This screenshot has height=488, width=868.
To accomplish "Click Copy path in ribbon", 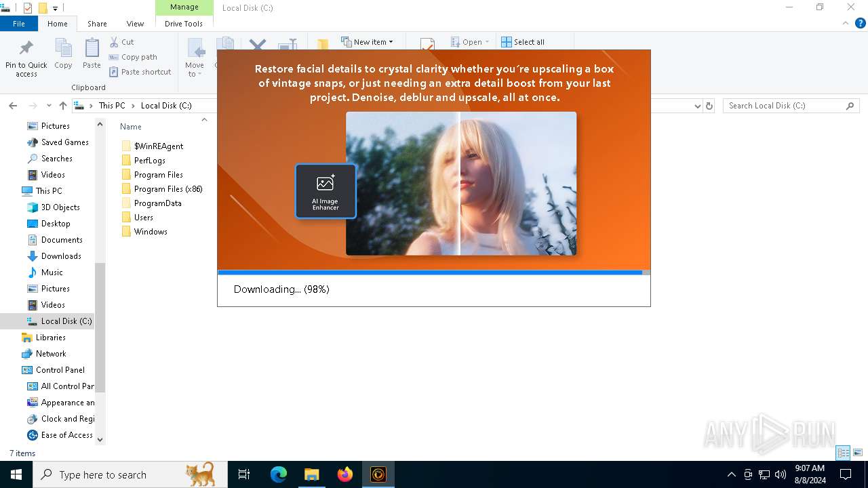I will coord(133,57).
